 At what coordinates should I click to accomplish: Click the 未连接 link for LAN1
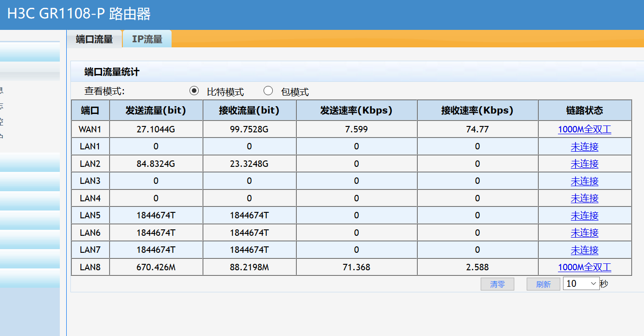pyautogui.click(x=584, y=146)
